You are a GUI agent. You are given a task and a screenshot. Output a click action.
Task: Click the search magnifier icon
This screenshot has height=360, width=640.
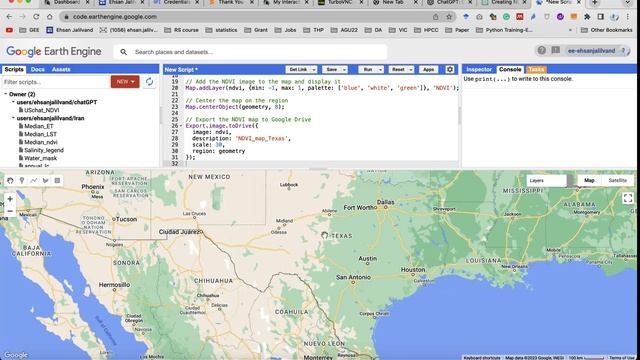[124, 52]
